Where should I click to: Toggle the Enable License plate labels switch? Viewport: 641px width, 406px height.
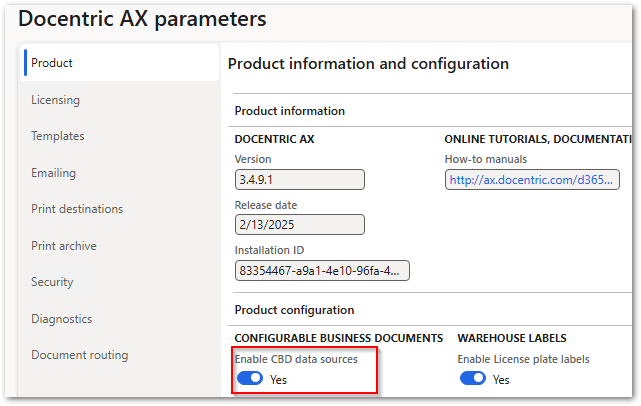click(x=472, y=379)
